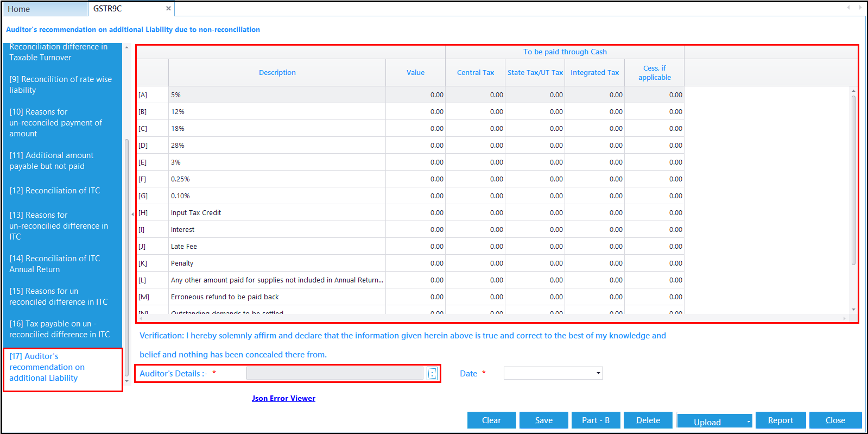Select the Interest row description
868x434 pixels.
(277, 230)
